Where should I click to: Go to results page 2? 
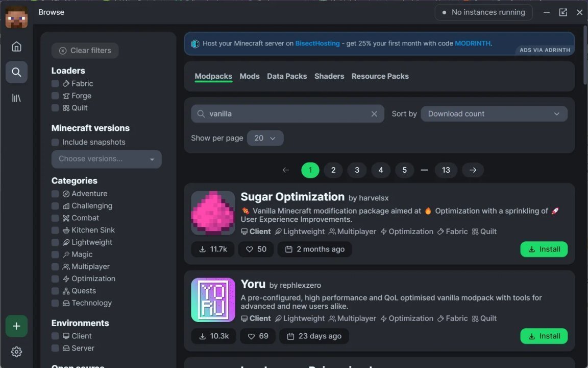(333, 170)
